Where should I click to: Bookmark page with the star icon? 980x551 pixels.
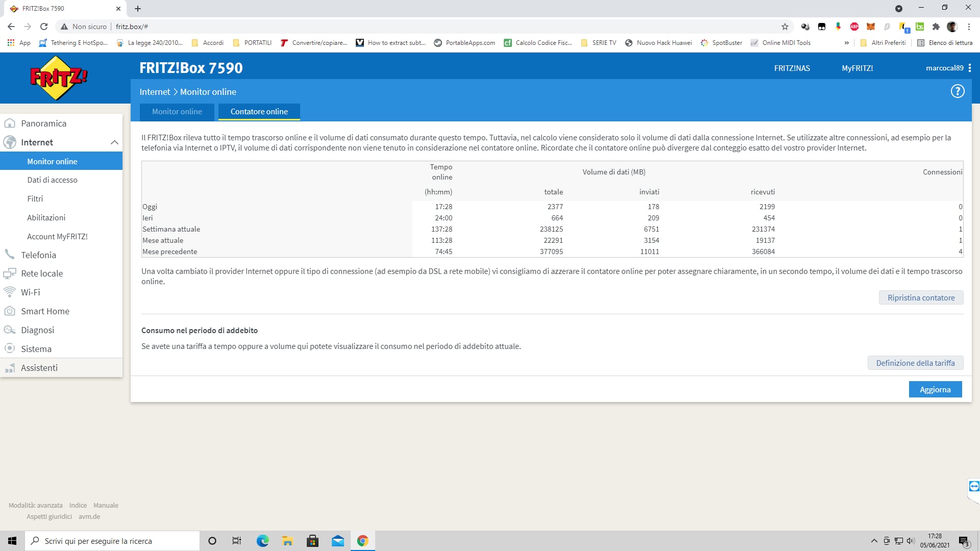pos(785,27)
